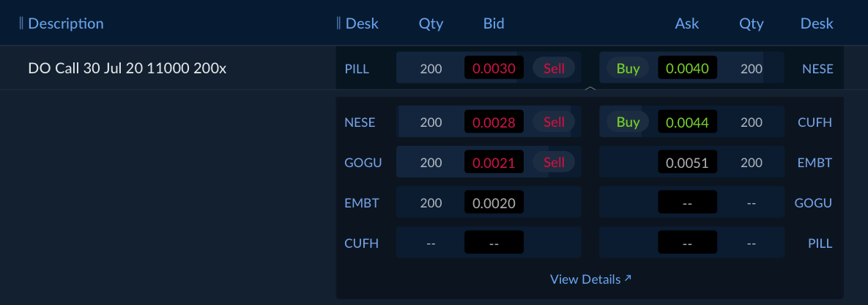Collapse the expanded order depth chevron
This screenshot has height=305, width=868.
(590, 89)
